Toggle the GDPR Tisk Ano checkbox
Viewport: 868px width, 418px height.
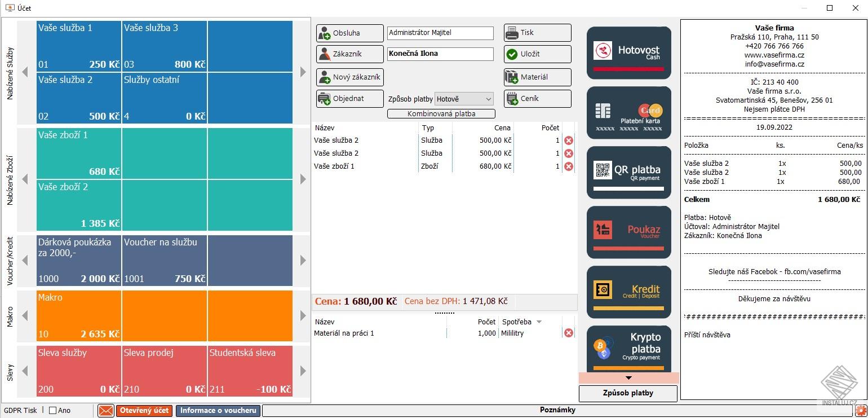53,411
